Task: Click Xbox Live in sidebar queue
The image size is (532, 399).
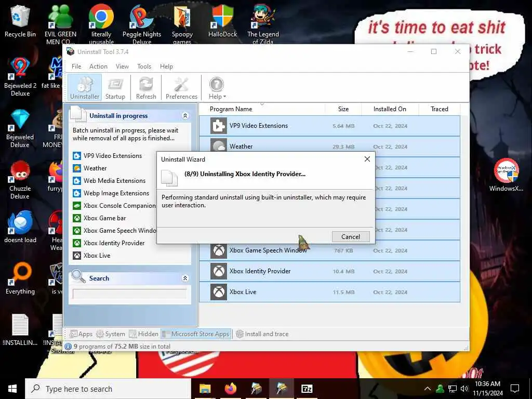Action: [91, 256]
